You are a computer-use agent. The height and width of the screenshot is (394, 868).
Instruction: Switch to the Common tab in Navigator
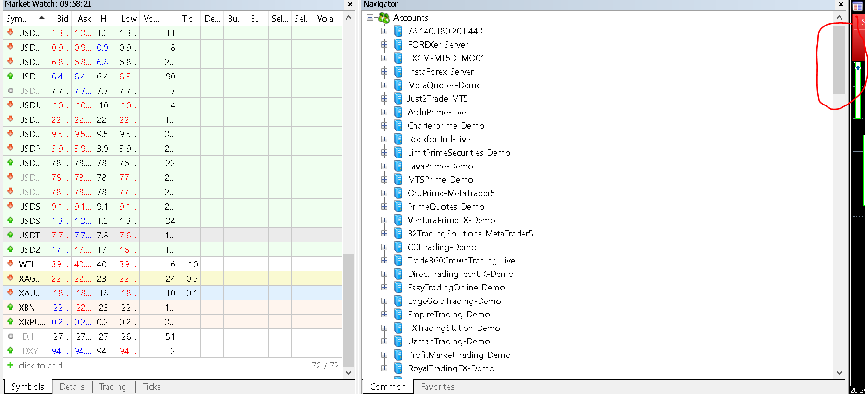(x=388, y=387)
